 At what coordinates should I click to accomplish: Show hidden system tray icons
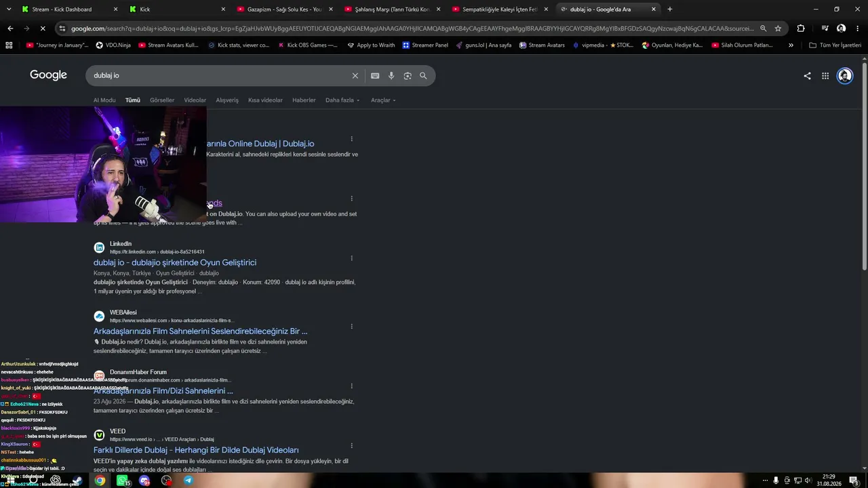point(766,481)
